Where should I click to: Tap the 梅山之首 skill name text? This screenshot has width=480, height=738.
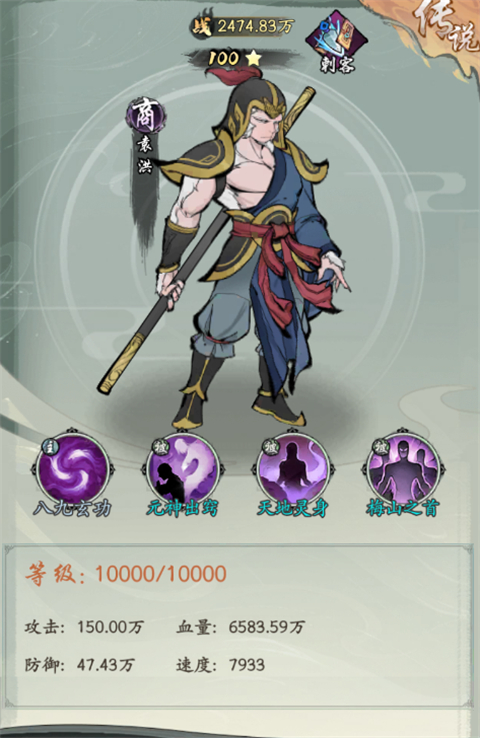click(403, 509)
